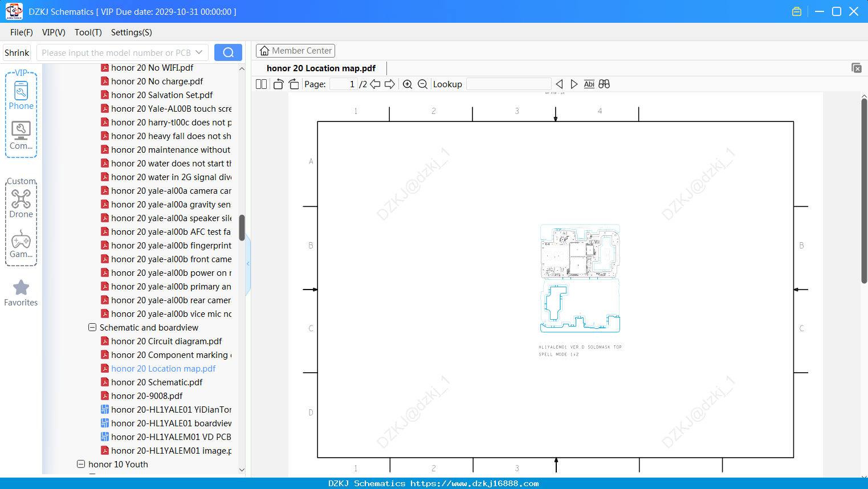The height and width of the screenshot is (489, 868).
Task: Open honor 20 yale-al00a gravity sensor file
Action: coord(166,205)
